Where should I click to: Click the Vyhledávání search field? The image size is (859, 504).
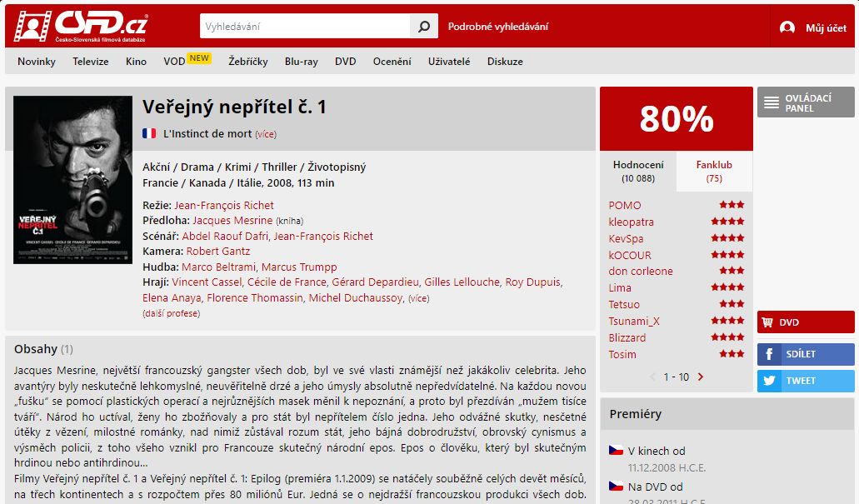click(x=305, y=27)
